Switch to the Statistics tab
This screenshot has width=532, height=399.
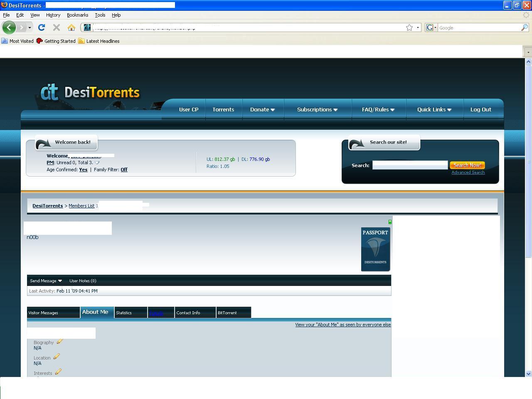[x=131, y=313]
